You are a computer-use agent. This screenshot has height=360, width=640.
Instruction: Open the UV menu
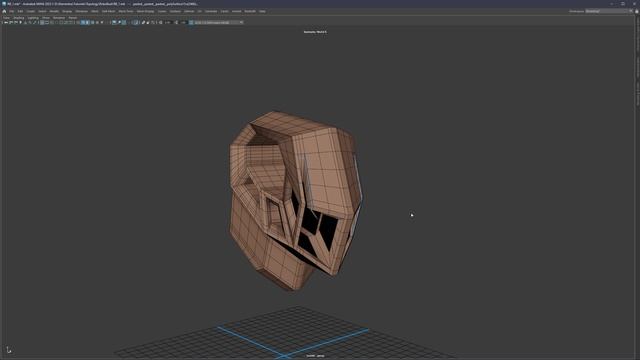[200, 11]
